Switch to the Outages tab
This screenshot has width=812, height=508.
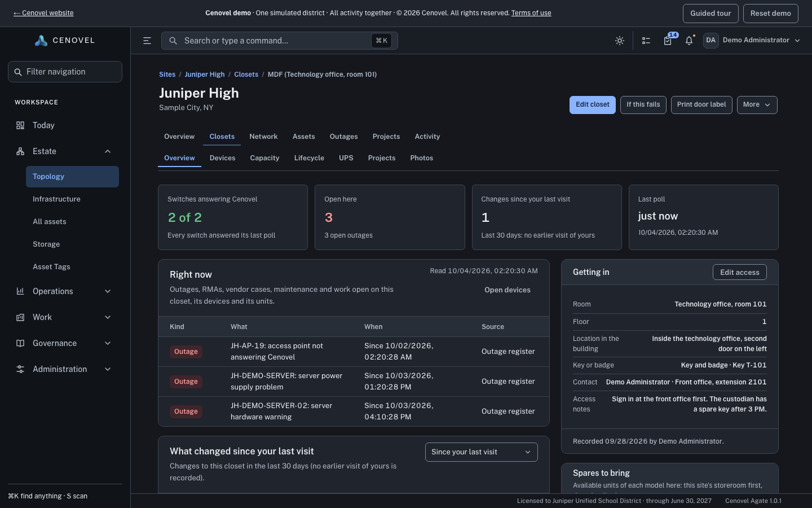343,137
